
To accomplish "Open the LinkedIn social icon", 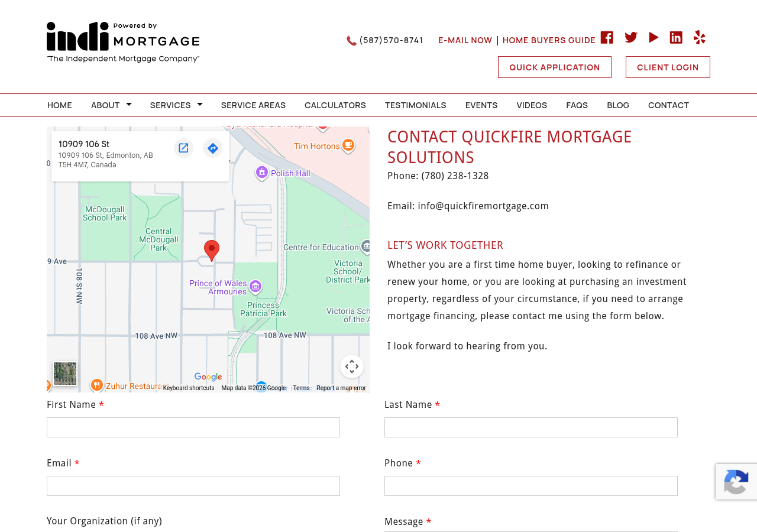I will (676, 37).
